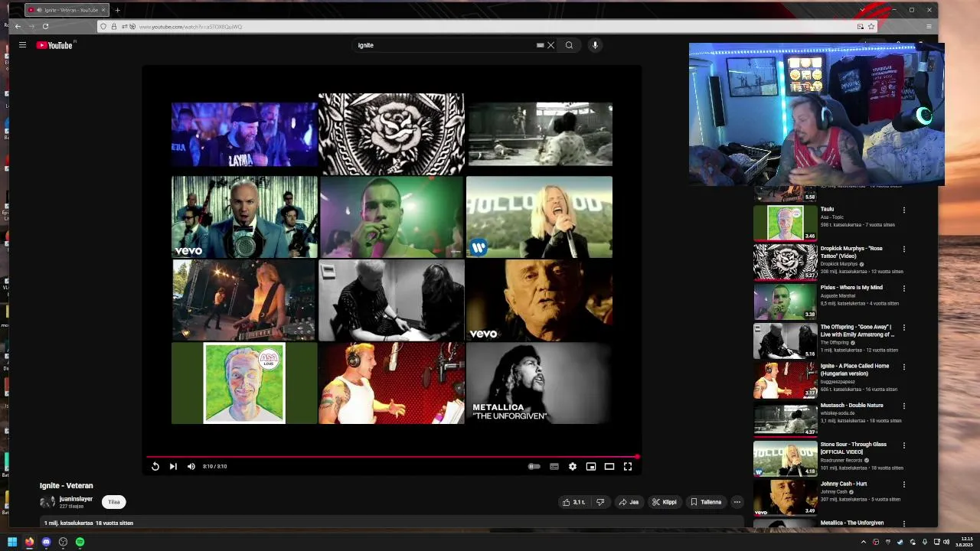This screenshot has height=551, width=980.
Task: Click the search magnifier button
Action: point(569,45)
